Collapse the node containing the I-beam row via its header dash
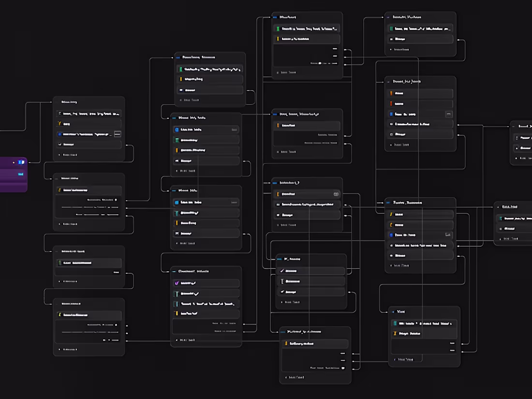The image size is (532, 399). click(279, 259)
